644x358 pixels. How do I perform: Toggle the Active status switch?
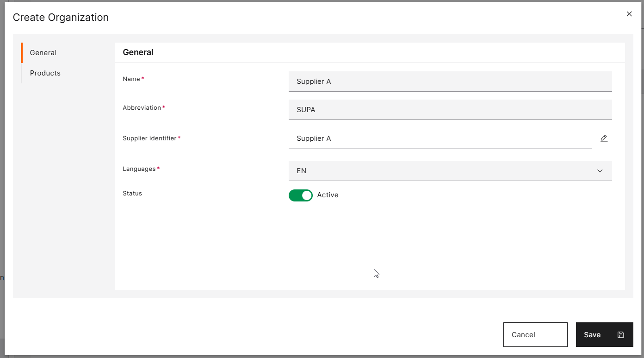coord(301,195)
